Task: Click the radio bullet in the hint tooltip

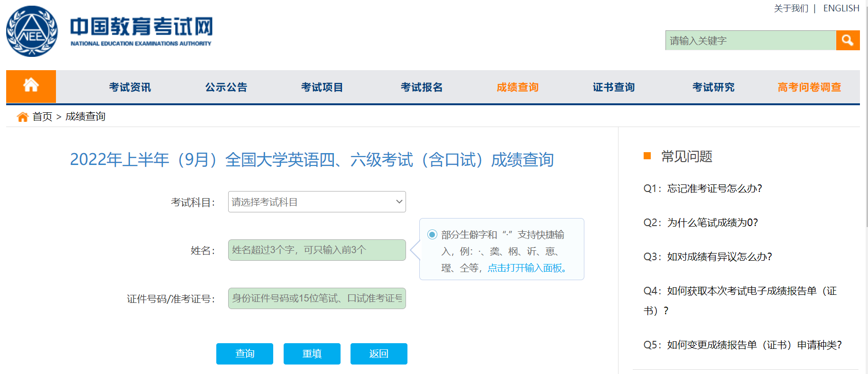Action: [x=432, y=234]
